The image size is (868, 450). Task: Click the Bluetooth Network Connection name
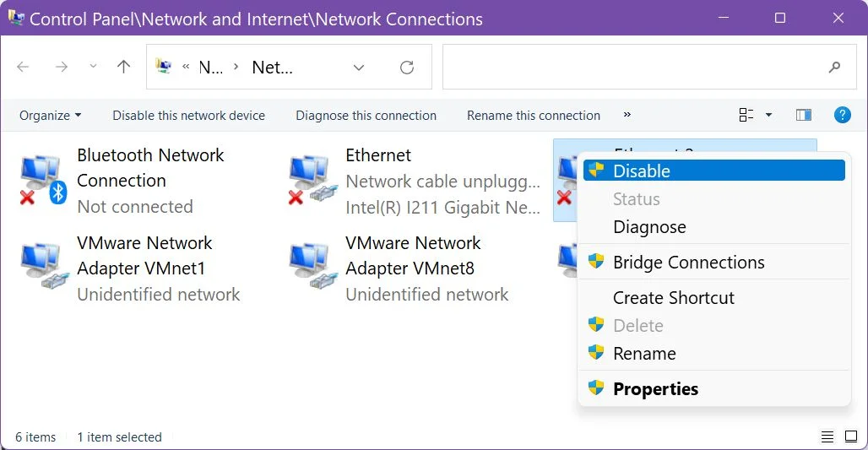tap(150, 168)
